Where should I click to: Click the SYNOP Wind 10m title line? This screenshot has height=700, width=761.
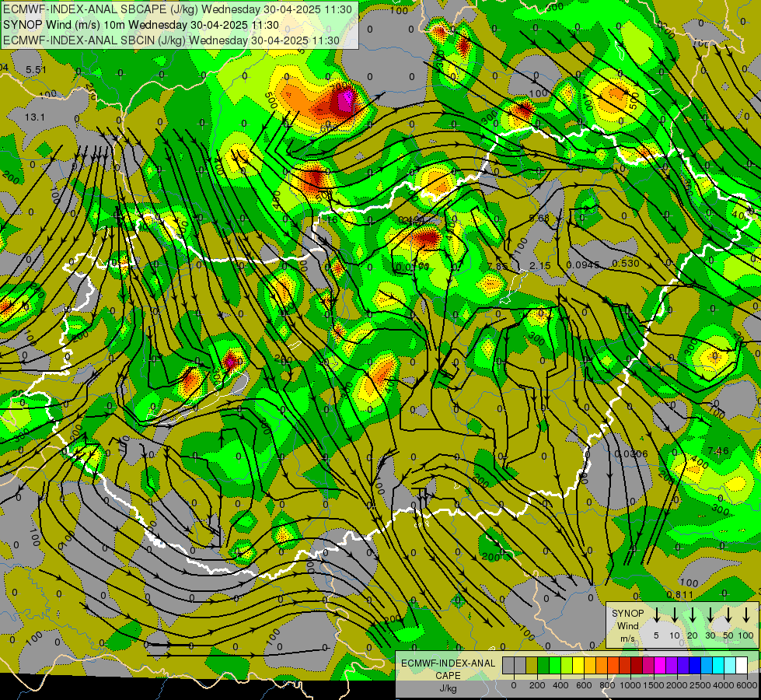pyautogui.click(x=141, y=25)
